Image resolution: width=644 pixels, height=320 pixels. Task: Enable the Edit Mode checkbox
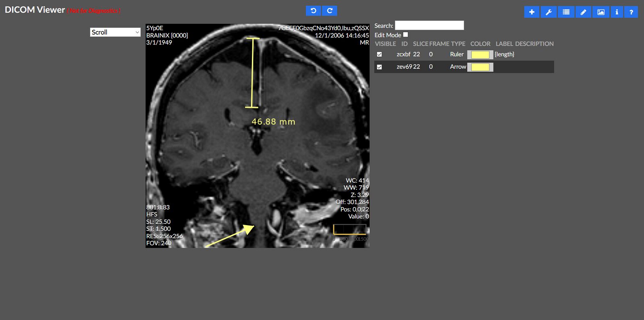[x=406, y=35]
